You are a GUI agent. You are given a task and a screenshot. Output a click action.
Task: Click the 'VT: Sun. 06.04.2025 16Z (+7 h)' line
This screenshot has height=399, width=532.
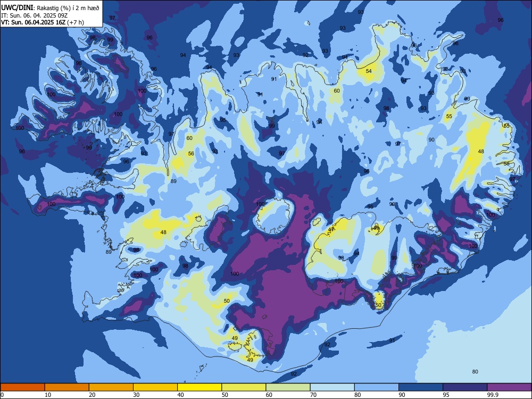43,22
